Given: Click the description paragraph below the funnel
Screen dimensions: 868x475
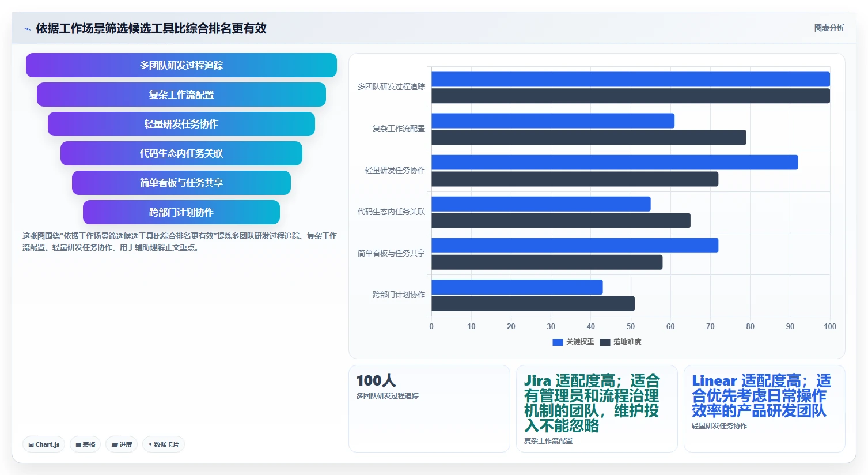Looking at the screenshot, I should (x=180, y=242).
